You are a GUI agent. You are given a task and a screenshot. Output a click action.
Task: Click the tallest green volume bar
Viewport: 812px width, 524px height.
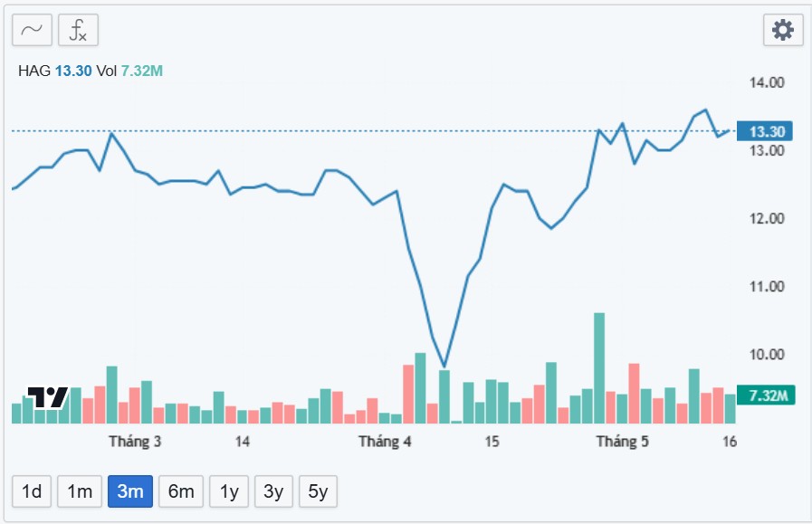click(x=598, y=367)
